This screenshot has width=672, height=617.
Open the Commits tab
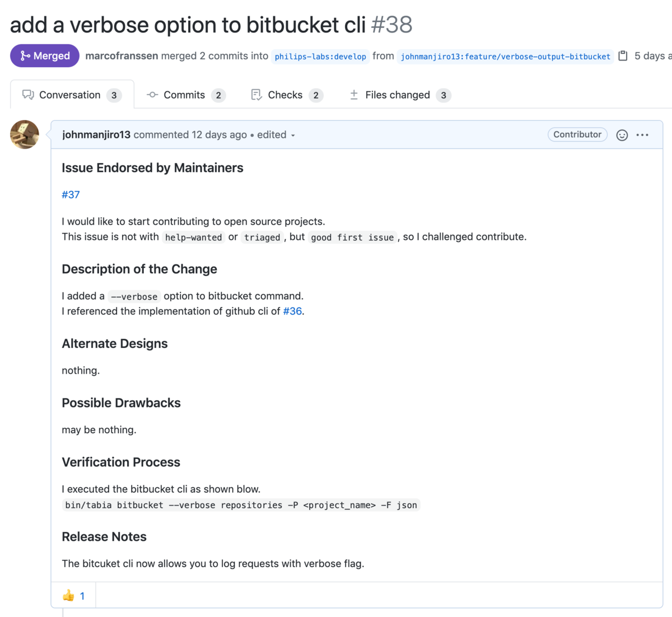coord(185,95)
